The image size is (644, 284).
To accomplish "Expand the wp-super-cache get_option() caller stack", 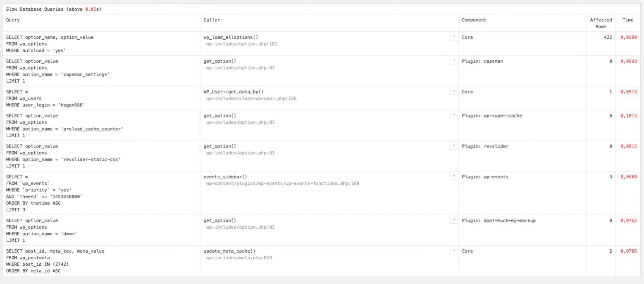I will (453, 115).
